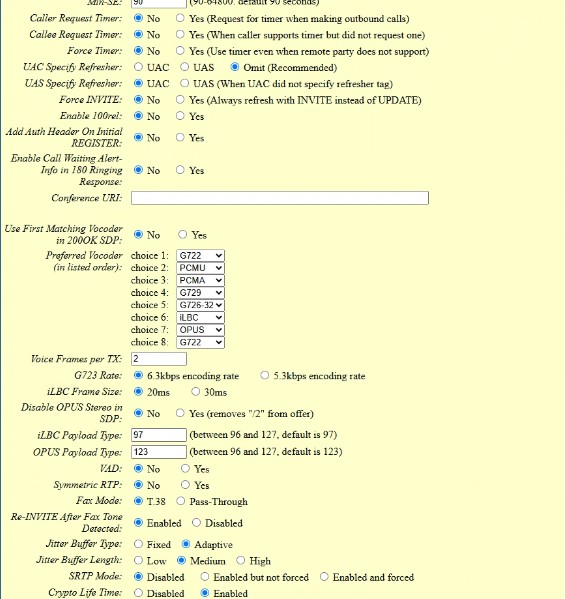
Task: Click the OPUS Payload Type field
Action: [159, 452]
